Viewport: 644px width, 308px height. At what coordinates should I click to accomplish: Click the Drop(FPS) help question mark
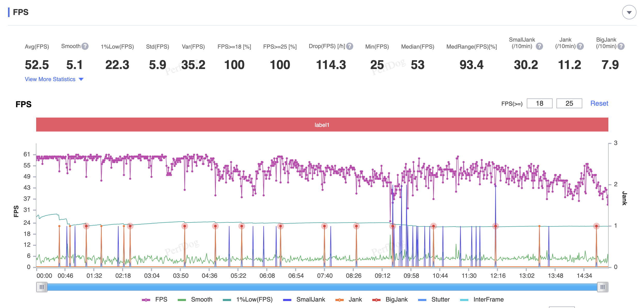coord(350,46)
